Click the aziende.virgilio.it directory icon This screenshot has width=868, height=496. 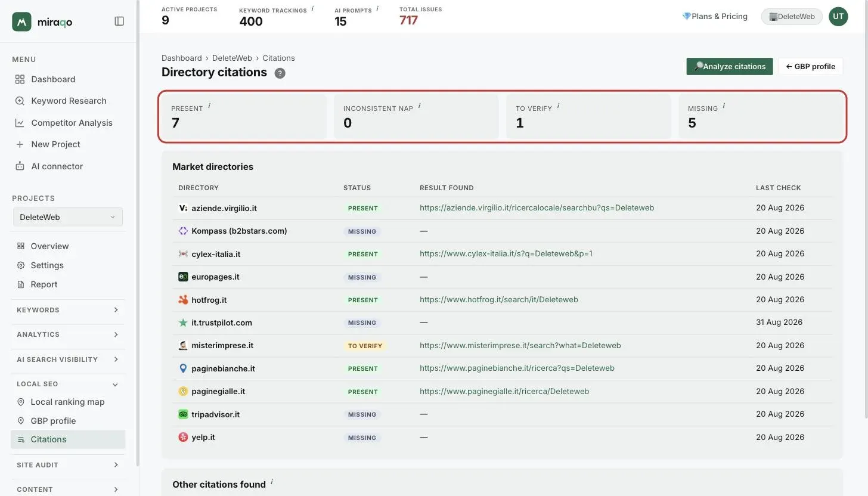point(183,208)
